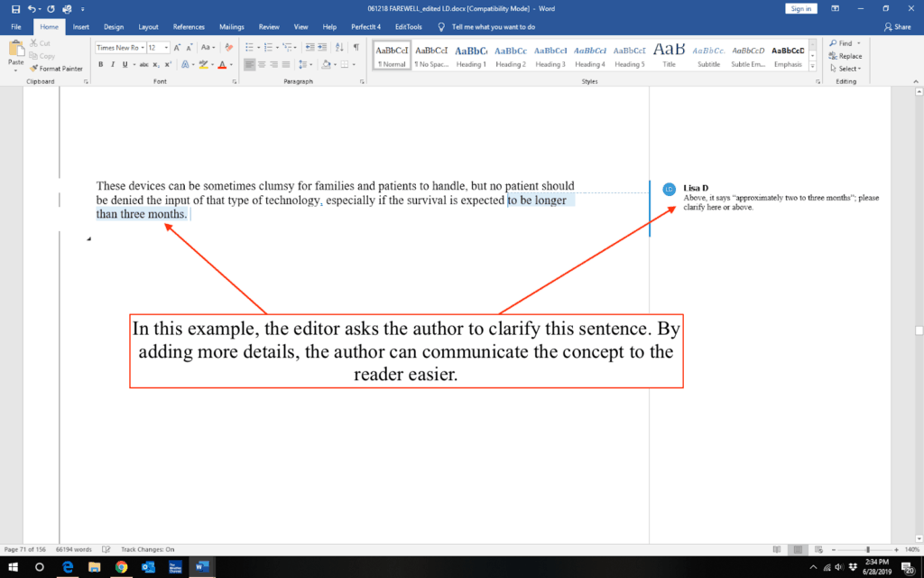Click the red font color button

[x=222, y=64]
